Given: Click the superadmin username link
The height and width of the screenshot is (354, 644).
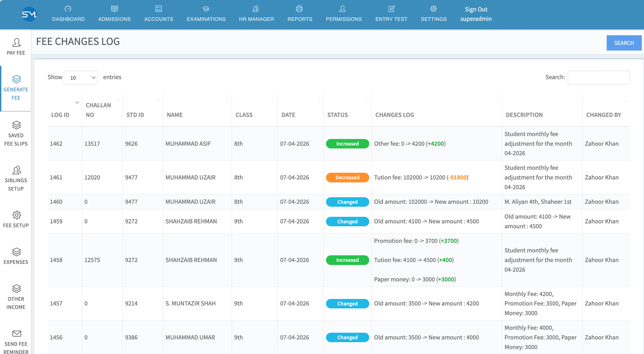Looking at the screenshot, I should point(476,19).
